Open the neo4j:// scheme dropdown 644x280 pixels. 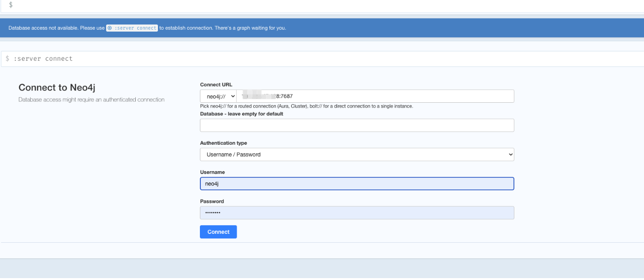(218, 96)
